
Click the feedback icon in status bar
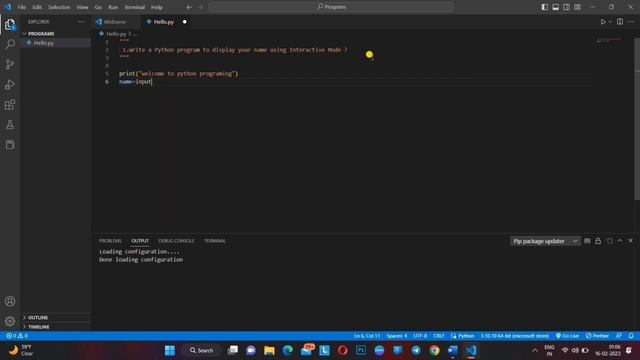click(x=619, y=336)
